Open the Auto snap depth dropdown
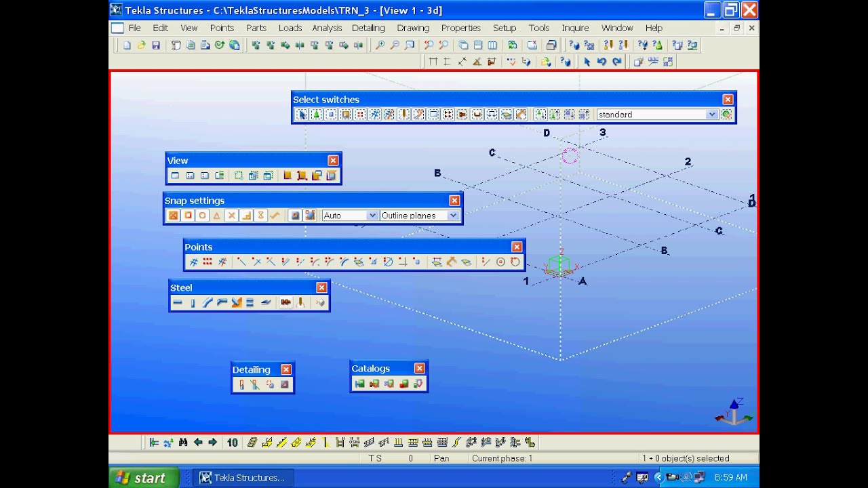The image size is (868, 488). (x=372, y=216)
